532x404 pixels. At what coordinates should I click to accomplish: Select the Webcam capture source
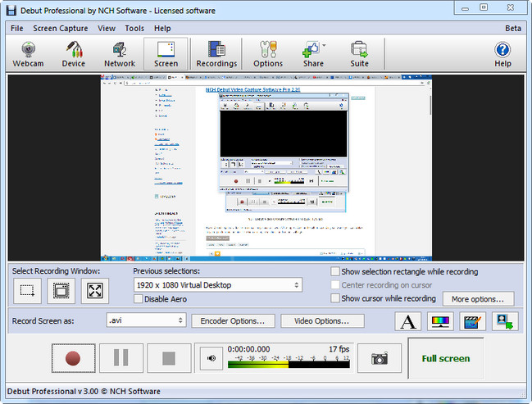pos(28,54)
